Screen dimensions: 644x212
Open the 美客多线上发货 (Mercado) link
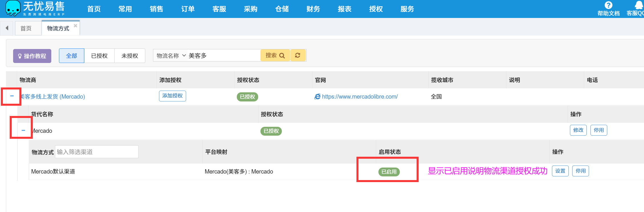click(x=52, y=97)
